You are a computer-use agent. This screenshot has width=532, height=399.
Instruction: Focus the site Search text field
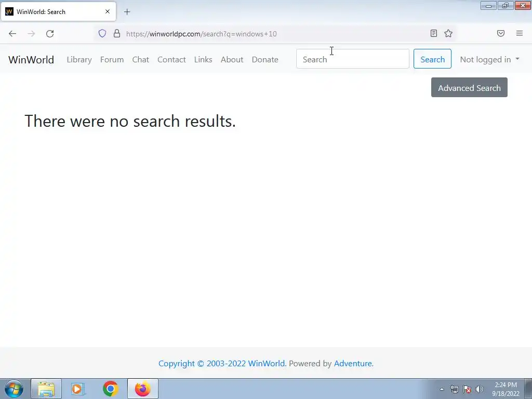click(x=353, y=59)
